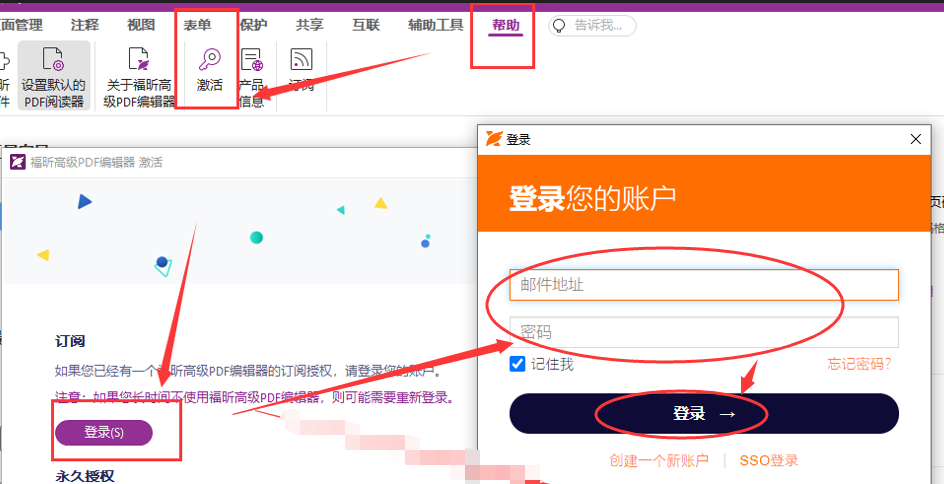Select the 帮助 ribbon tab

coord(506,25)
